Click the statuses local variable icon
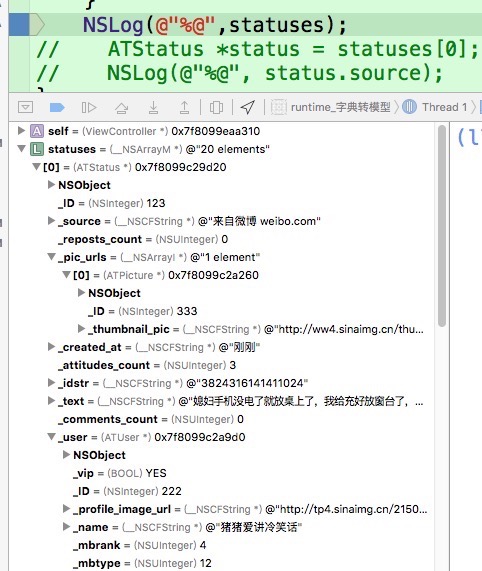The height and width of the screenshot is (571, 482). coord(37,149)
